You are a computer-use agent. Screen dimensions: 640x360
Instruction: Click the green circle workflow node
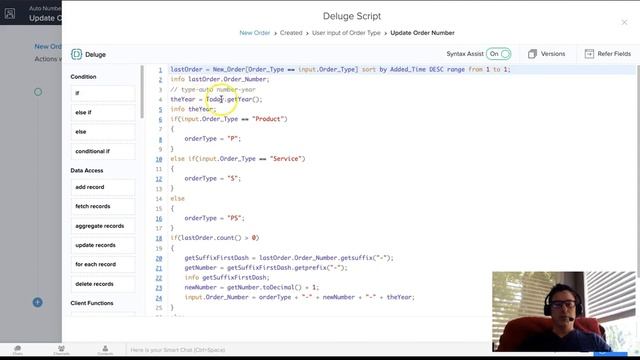click(x=38, y=92)
